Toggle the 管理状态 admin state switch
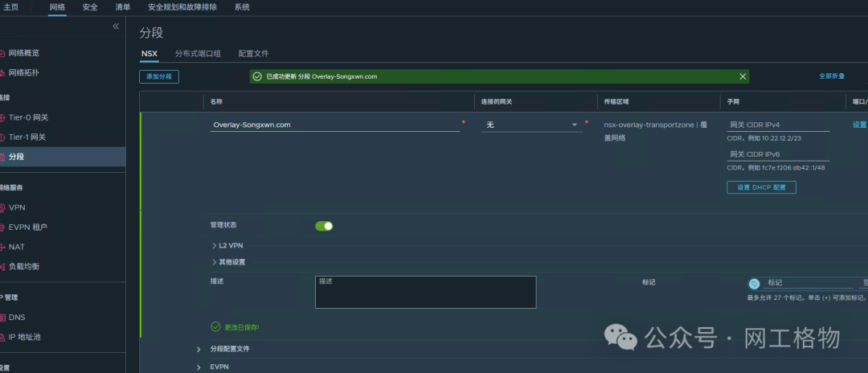Screen dimensions: 868x373 click(324, 226)
